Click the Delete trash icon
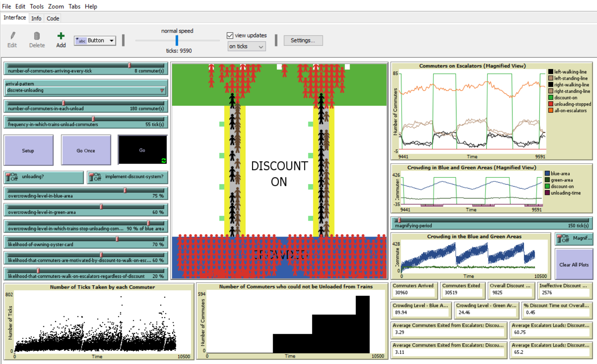597x364 pixels. pyautogui.click(x=37, y=36)
